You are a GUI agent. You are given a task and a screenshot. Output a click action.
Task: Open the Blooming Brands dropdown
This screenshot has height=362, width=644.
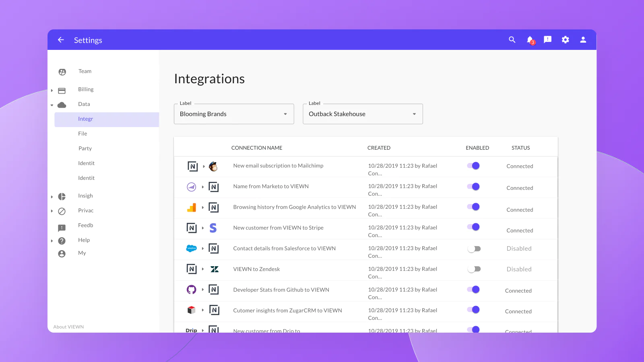coord(234,114)
